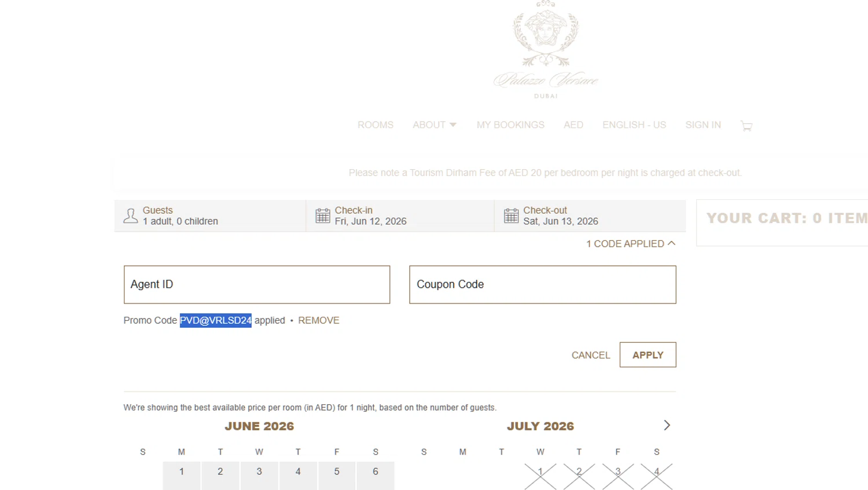Open MY BOOKINGS page
The image size is (868, 490).
coord(510,125)
